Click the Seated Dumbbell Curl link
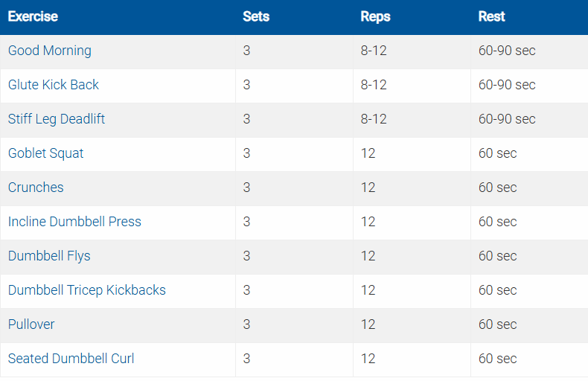 (x=71, y=359)
